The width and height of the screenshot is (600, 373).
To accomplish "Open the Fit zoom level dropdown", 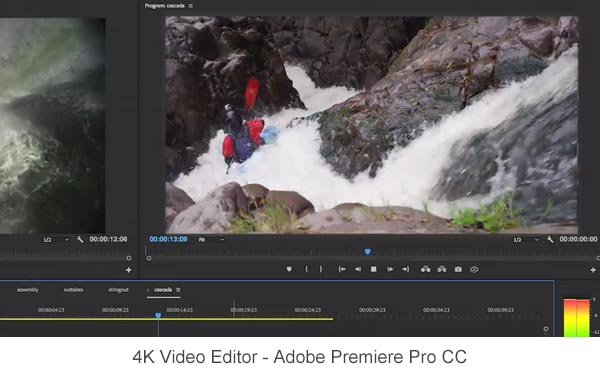I will pos(211,240).
